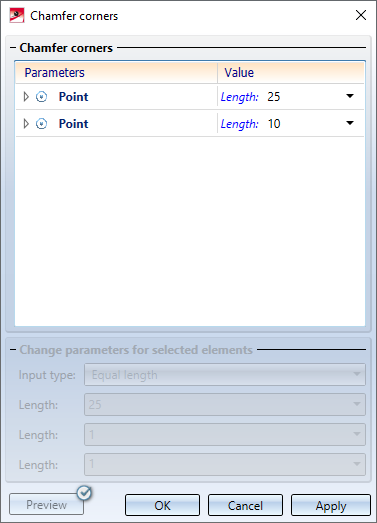Viewport: 377px width, 523px height.
Task: Select the first Point row label
Action: 73,97
